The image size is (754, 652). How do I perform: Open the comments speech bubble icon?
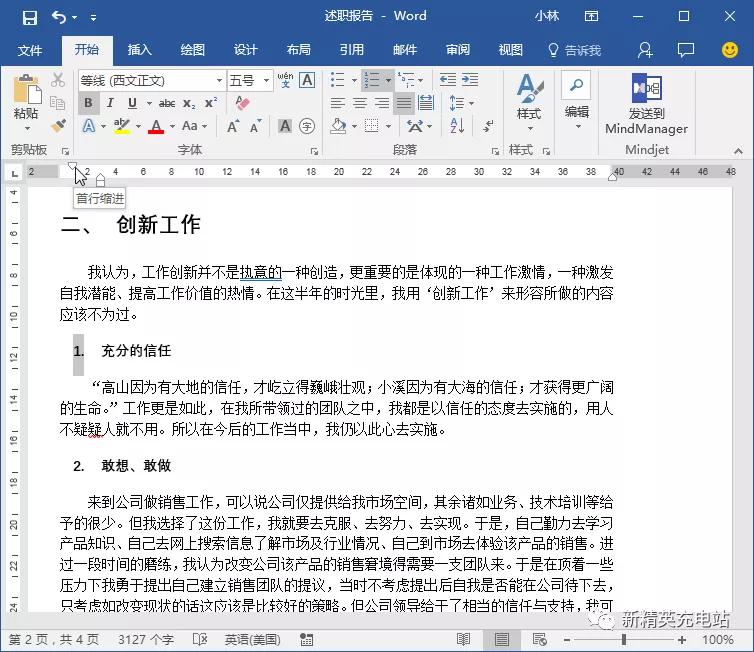pyautogui.click(x=686, y=50)
